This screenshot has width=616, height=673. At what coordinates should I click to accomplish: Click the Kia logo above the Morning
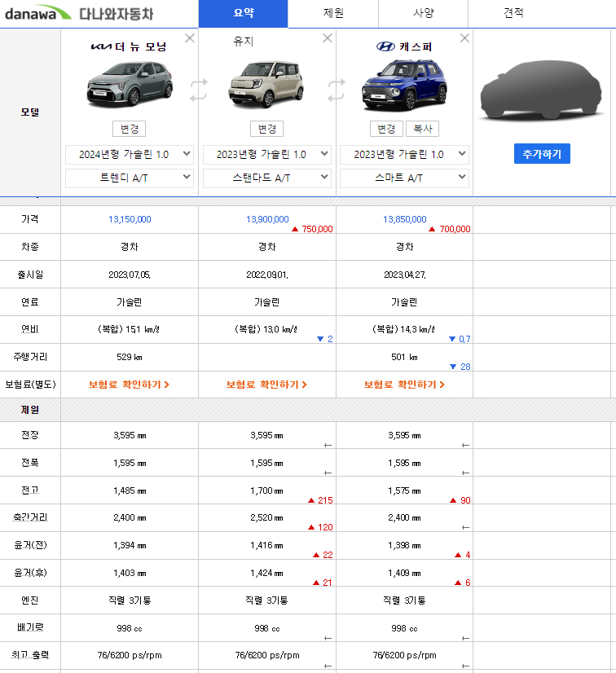(101, 46)
